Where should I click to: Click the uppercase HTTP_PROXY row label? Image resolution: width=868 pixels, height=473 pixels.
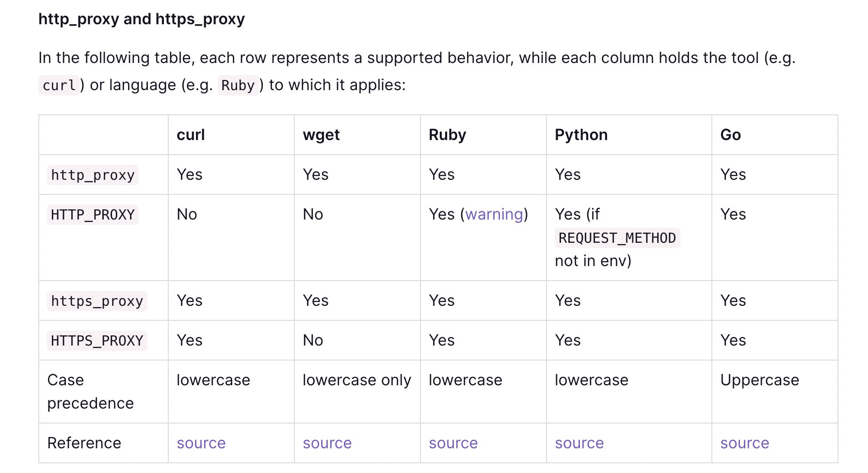coord(93,215)
